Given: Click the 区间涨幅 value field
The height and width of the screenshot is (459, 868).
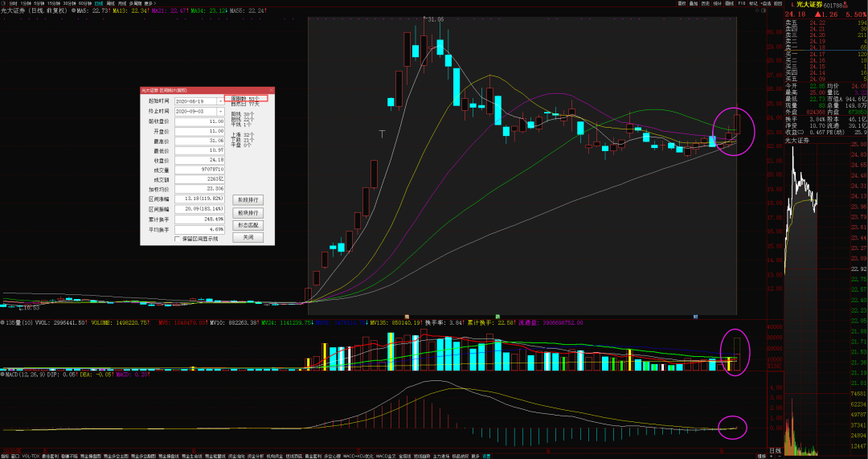Looking at the screenshot, I should [x=199, y=199].
